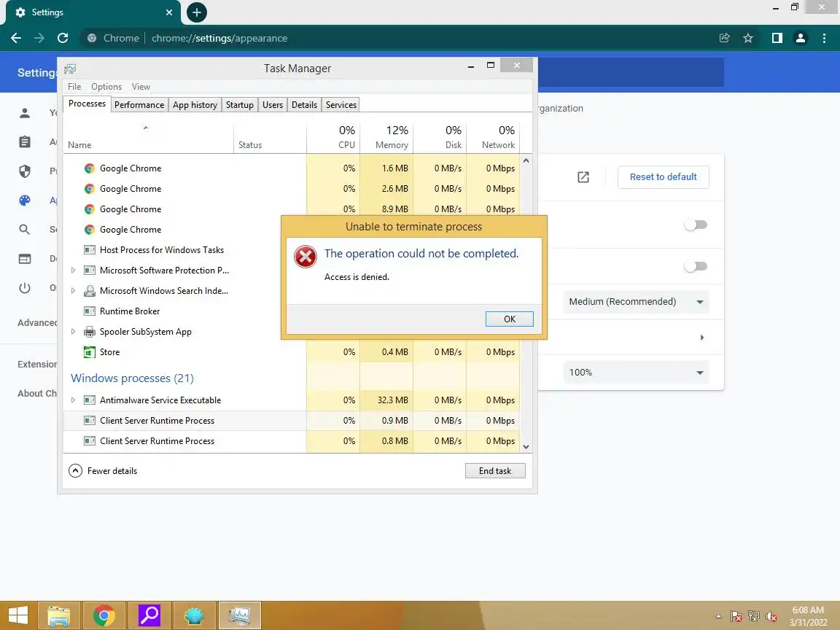840x630 pixels.
Task: Click OK in the Unable to terminate process dialog
Action: [x=509, y=319]
